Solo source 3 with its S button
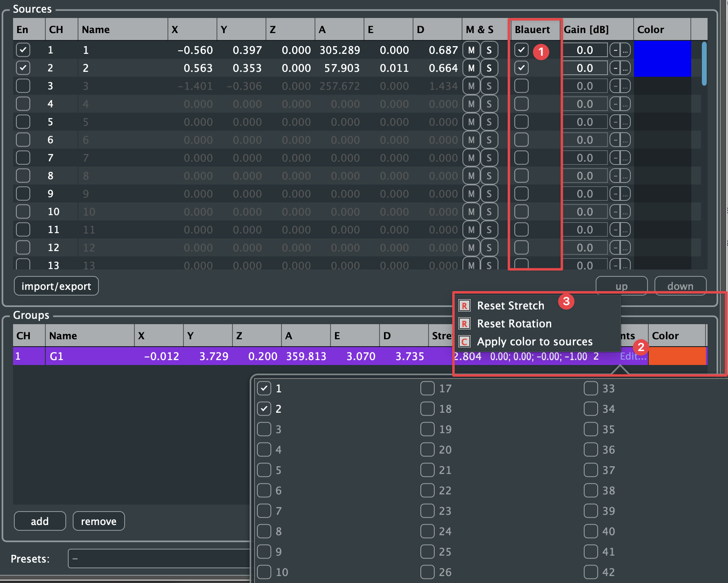The height and width of the screenshot is (583, 728). coord(489,86)
